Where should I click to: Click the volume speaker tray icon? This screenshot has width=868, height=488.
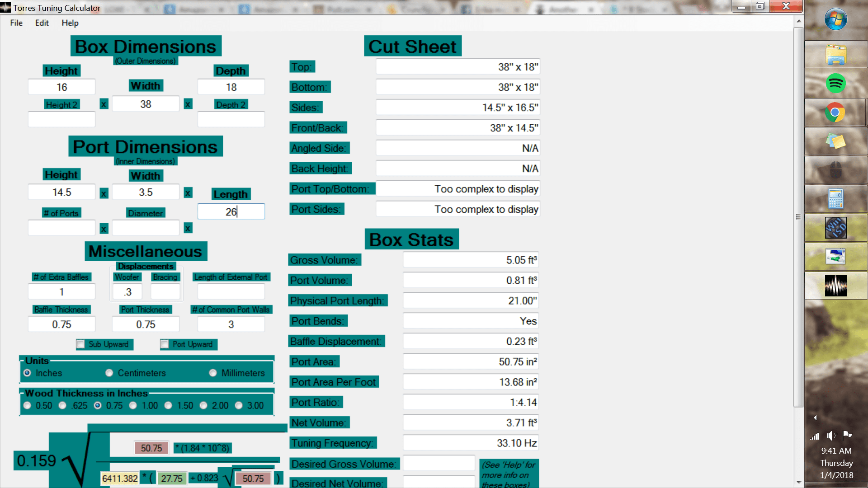(x=831, y=436)
